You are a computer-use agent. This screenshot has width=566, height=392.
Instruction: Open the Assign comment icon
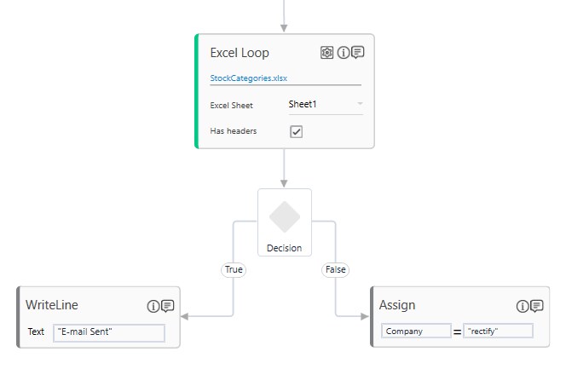click(537, 306)
